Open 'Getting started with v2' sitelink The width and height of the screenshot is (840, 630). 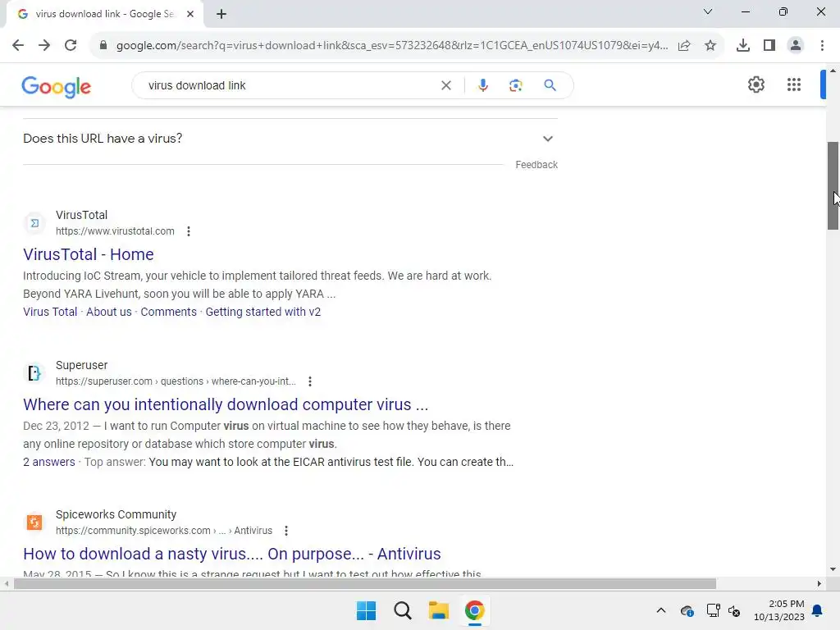pos(263,312)
